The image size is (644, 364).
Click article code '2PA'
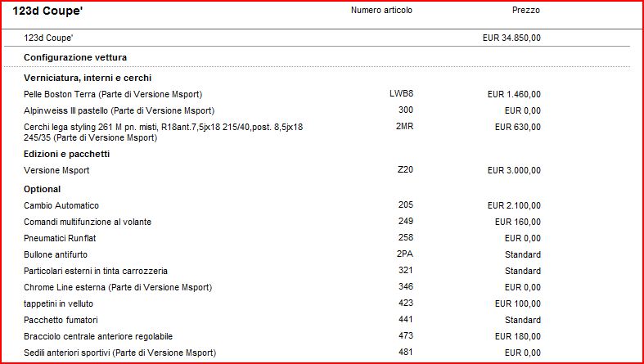click(x=405, y=254)
